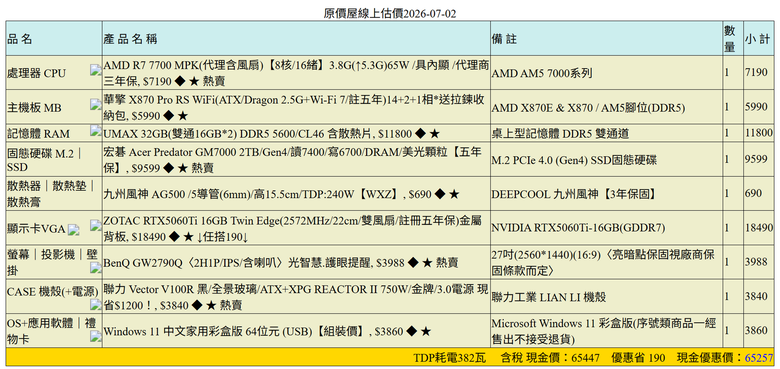The height and width of the screenshot is (369, 780).
Task: Click the 產品名稱 column header
Action: (131, 39)
